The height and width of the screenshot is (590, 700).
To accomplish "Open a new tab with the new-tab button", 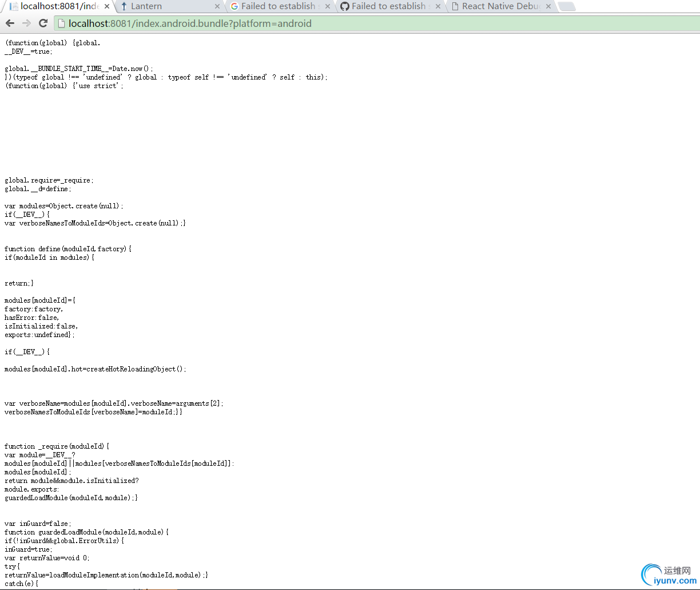I will pyautogui.click(x=567, y=7).
